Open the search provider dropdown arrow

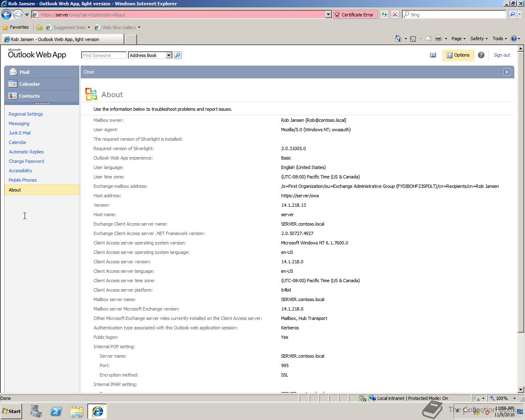(519, 15)
